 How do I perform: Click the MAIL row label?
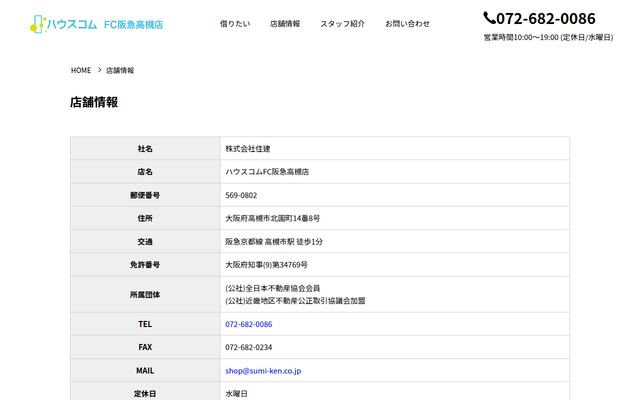[145, 371]
